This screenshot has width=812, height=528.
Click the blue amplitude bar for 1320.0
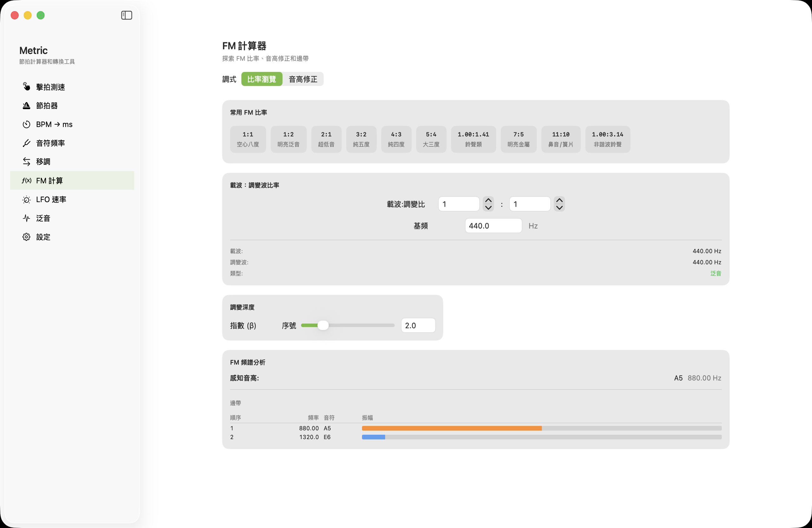(x=374, y=437)
